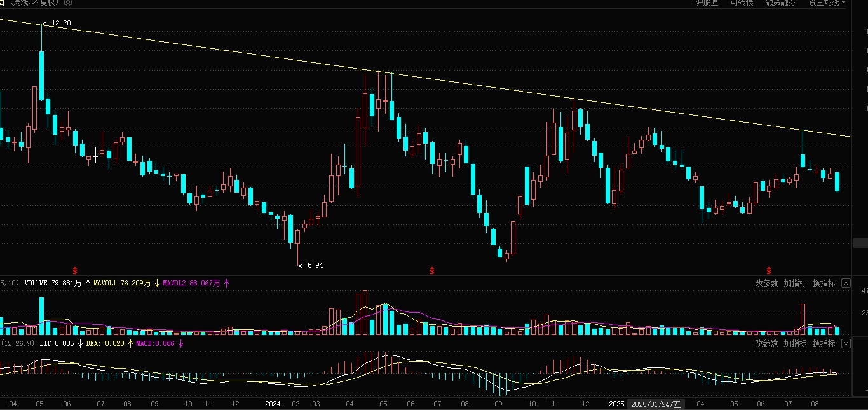The image size is (868, 410).
Task: Click the (12,26,9) MACD parameters label
Action: click(17, 343)
